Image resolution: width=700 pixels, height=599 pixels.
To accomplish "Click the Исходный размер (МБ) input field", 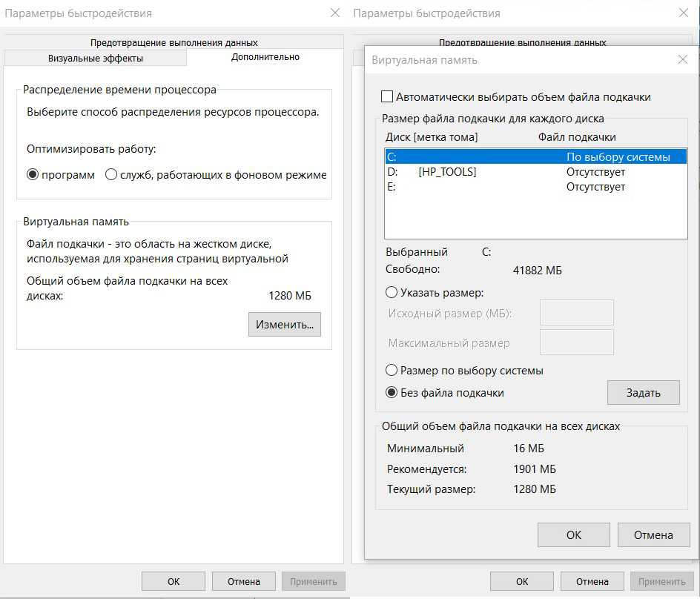I will 576,313.
